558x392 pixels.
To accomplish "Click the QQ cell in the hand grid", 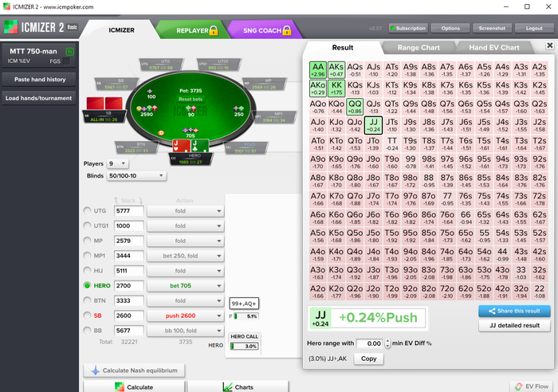I will 355,107.
